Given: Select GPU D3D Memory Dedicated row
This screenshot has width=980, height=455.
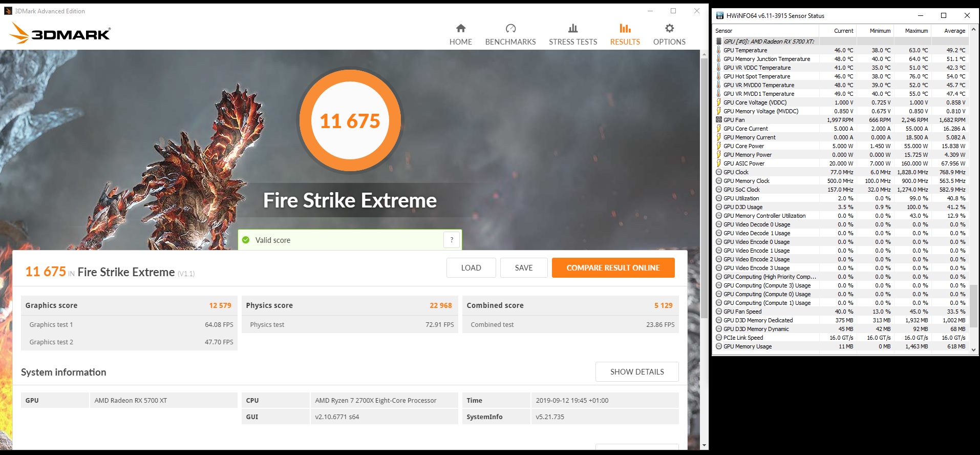Looking at the screenshot, I should click(841, 320).
